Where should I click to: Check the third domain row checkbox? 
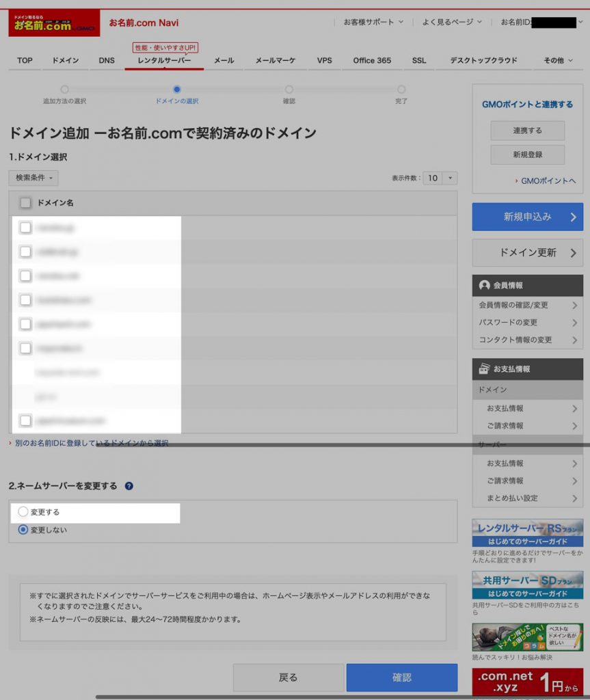[x=25, y=276]
